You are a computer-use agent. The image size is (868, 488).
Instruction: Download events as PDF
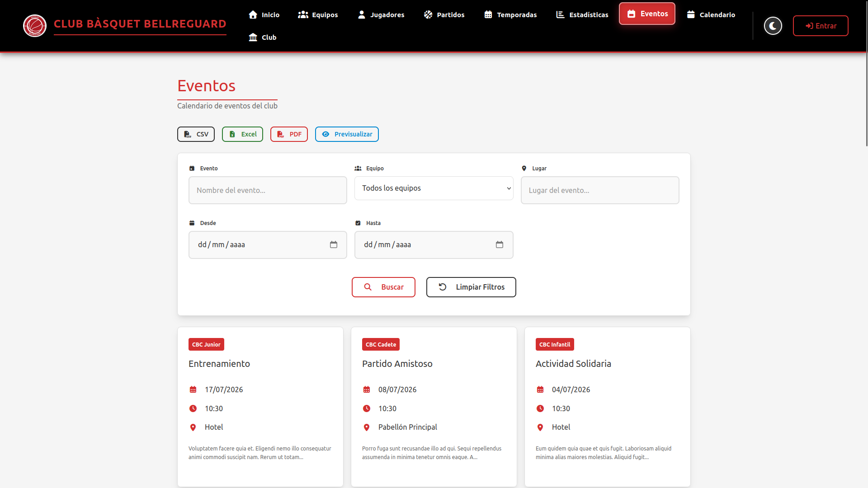(x=289, y=134)
